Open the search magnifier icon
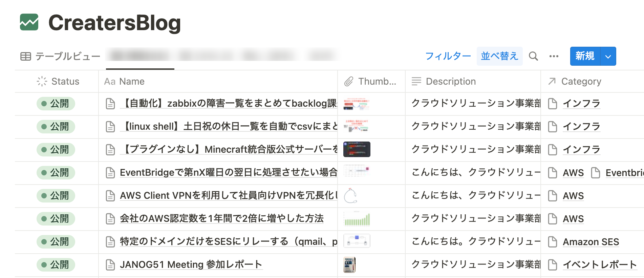 pos(533,56)
